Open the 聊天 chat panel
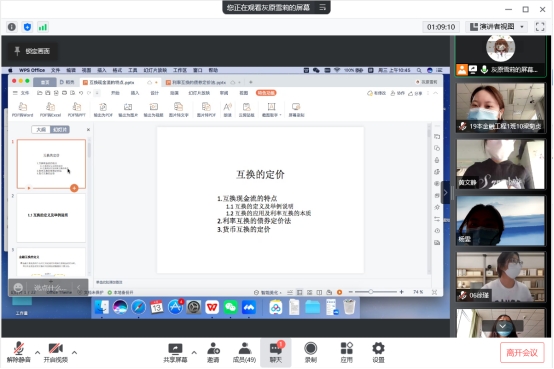Screen dimensions: 554x369 point(276,352)
